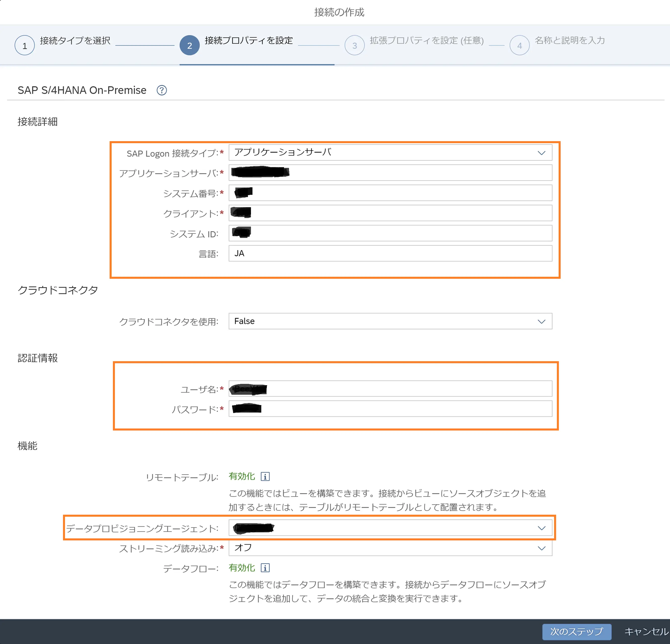The height and width of the screenshot is (644, 670).
Task: Show info icon next to データフロー 有効化
Action: (x=265, y=568)
